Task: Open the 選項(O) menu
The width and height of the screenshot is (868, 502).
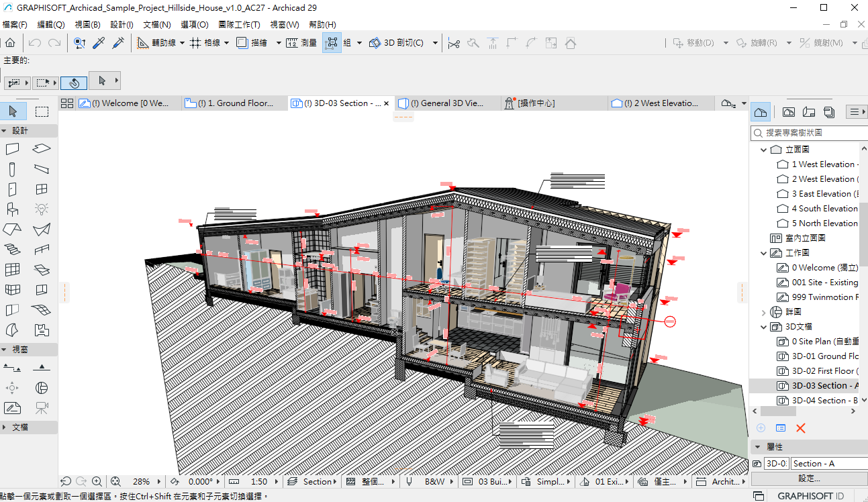Action: coord(195,24)
